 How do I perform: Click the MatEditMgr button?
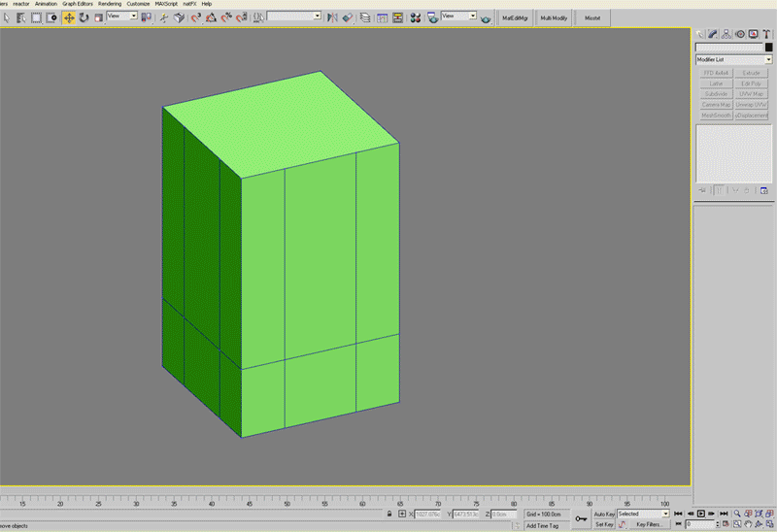(515, 17)
